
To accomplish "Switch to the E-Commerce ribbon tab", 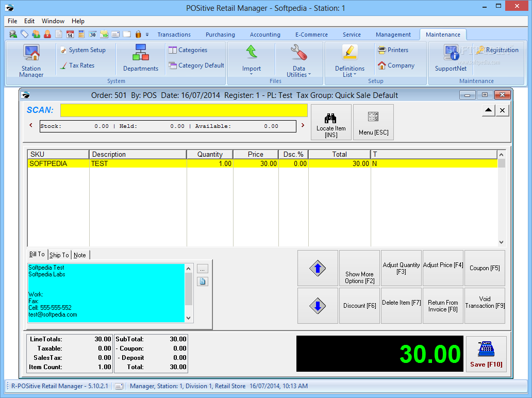I will pyautogui.click(x=311, y=35).
